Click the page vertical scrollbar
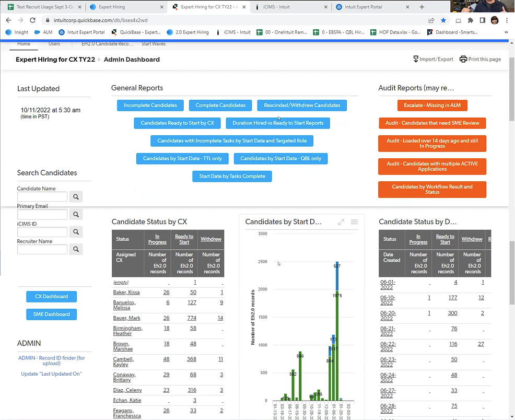Image resolution: width=515 pixels, height=420 pixels. [512, 90]
